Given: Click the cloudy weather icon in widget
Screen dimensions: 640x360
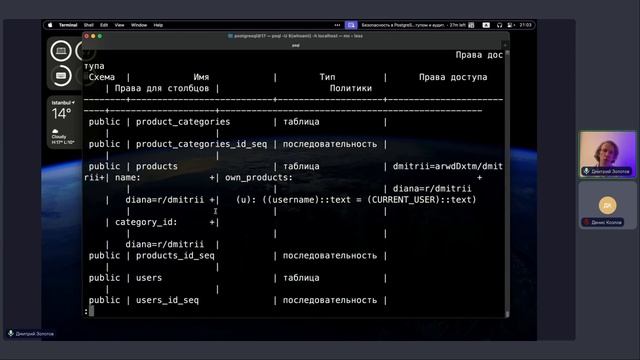Looking at the screenshot, I should (x=55, y=131).
